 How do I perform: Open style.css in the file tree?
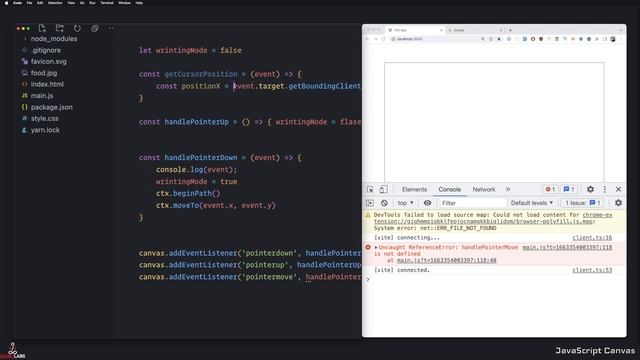coord(44,119)
